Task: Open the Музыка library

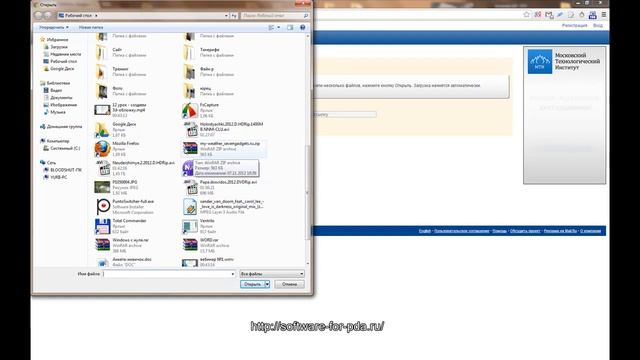Action: [54, 112]
